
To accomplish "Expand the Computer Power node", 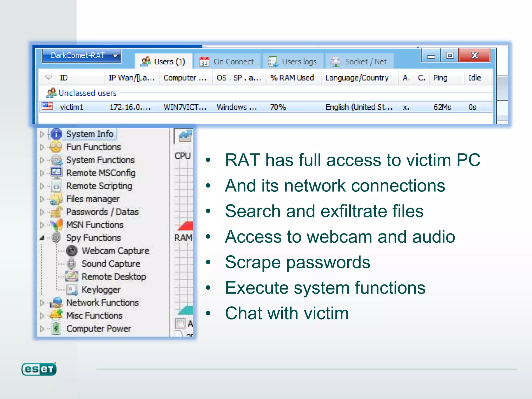I will coord(42,329).
